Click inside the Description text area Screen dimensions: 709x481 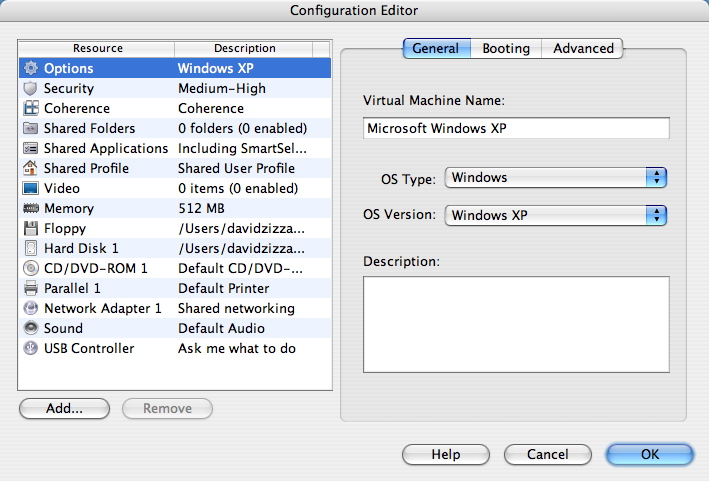point(516,325)
